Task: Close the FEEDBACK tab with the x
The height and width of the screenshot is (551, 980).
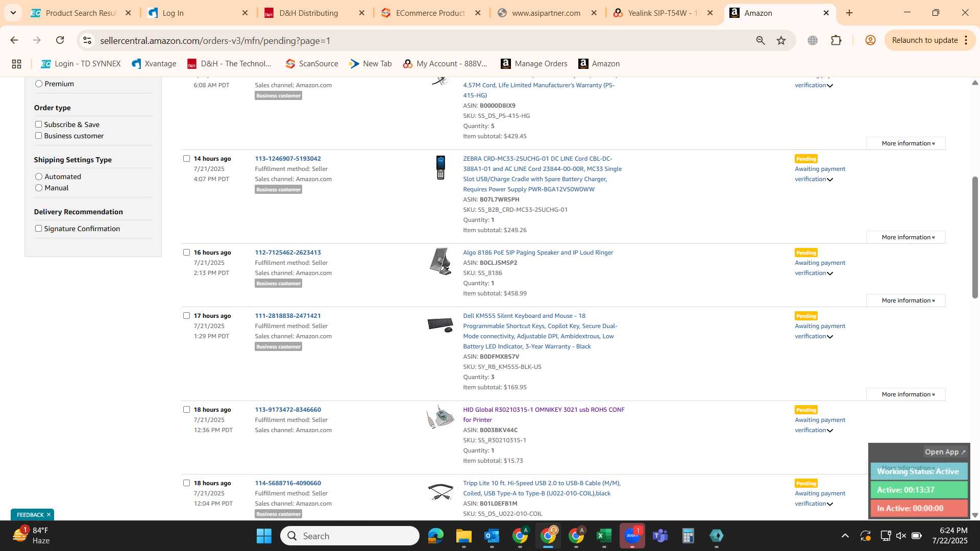Action: point(48,515)
